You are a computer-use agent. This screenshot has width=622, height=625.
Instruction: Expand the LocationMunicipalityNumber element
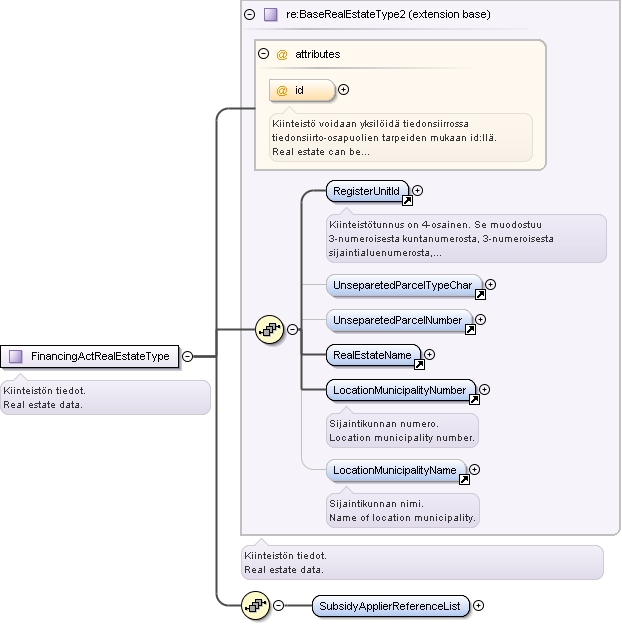click(x=484, y=389)
